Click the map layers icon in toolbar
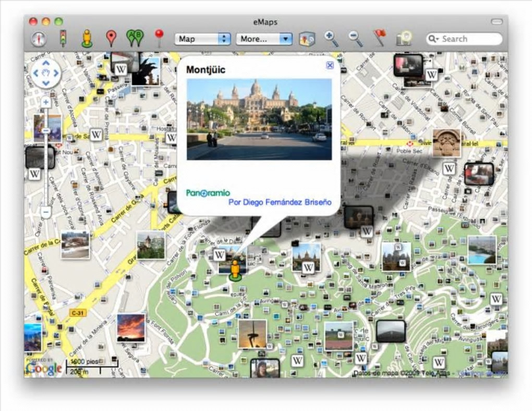 click(307, 39)
